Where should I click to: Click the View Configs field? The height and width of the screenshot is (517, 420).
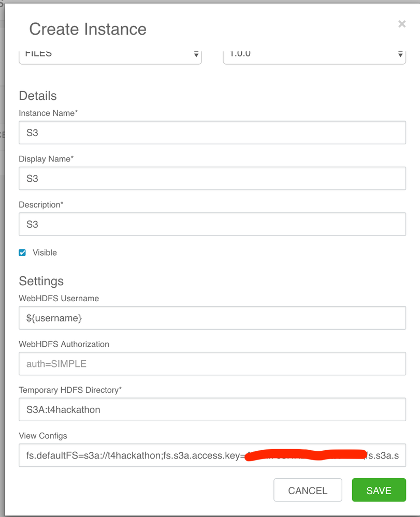[x=212, y=455]
